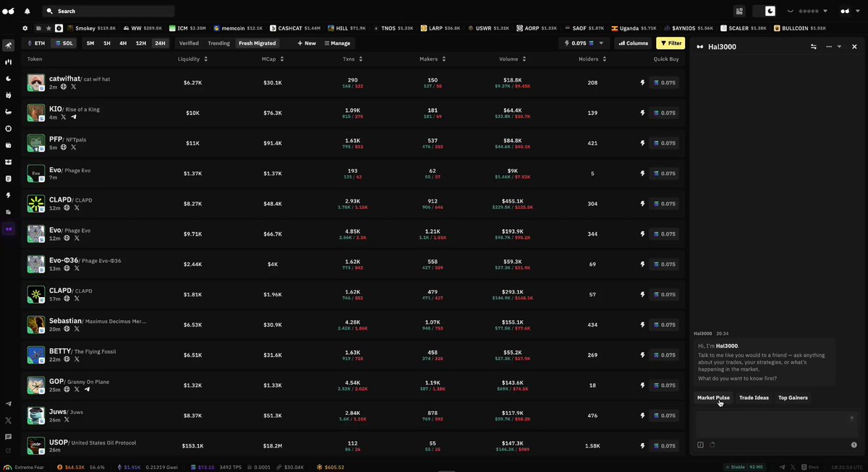868x472 pixels.
Task: Click the help question mark in chat box
Action: tap(854, 445)
